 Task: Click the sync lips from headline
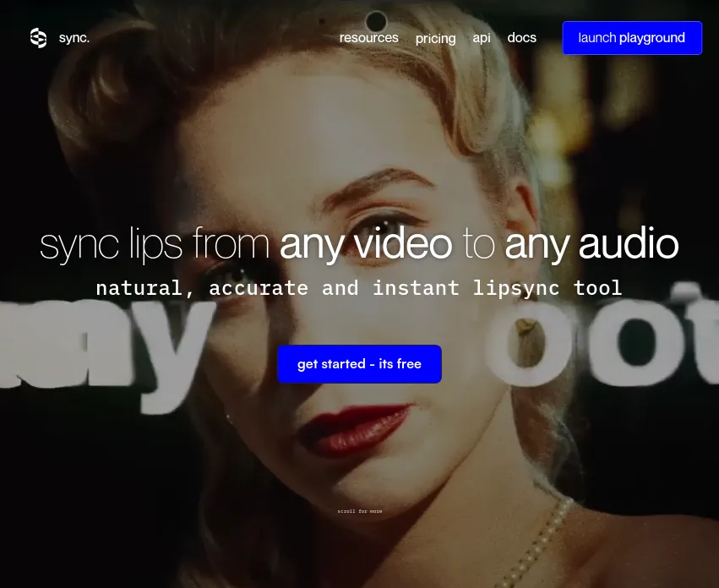pyautogui.click(x=157, y=244)
